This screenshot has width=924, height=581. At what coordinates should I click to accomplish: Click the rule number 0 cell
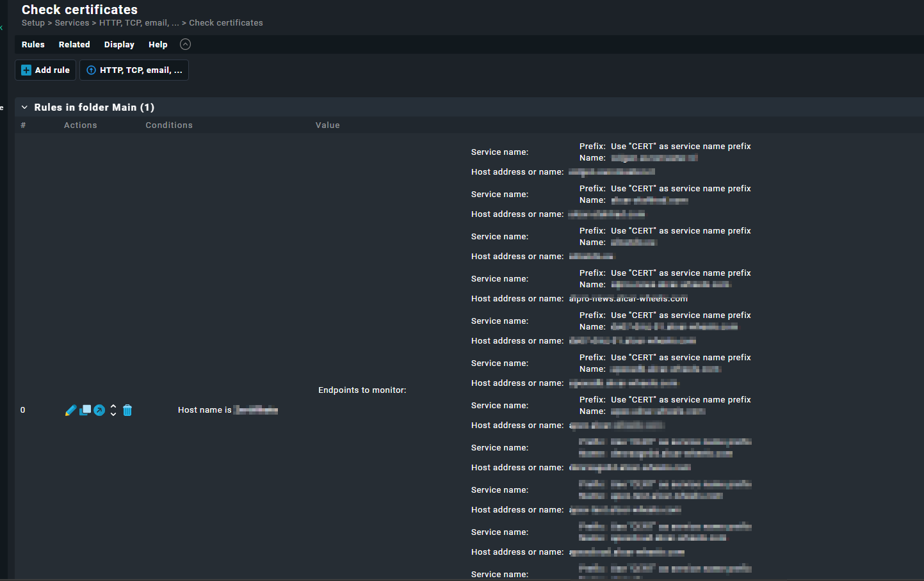pos(23,410)
